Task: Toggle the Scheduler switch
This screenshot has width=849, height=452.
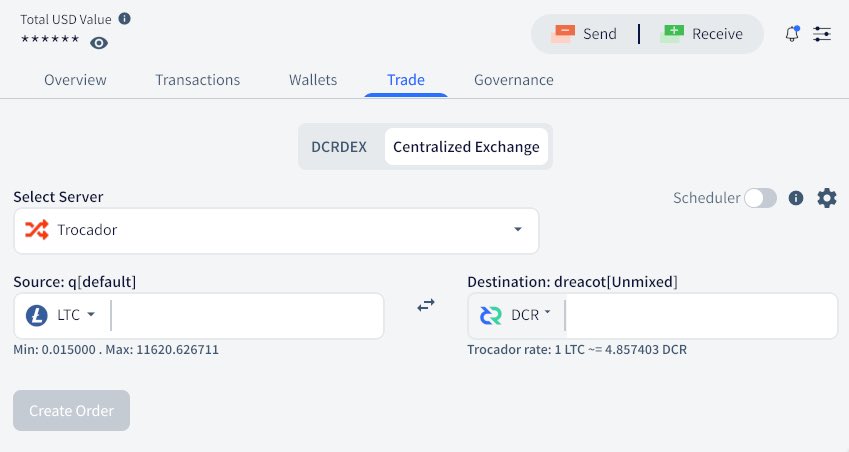Action: pyautogui.click(x=760, y=198)
